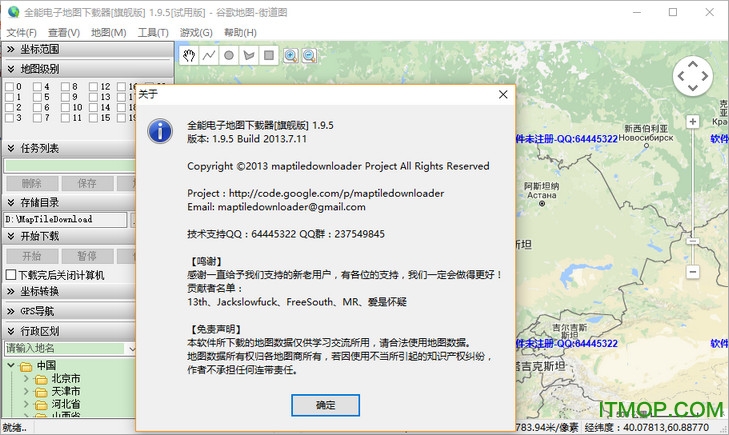Click the 保存 task button
This screenshot has height=435, width=729.
tap(87, 184)
